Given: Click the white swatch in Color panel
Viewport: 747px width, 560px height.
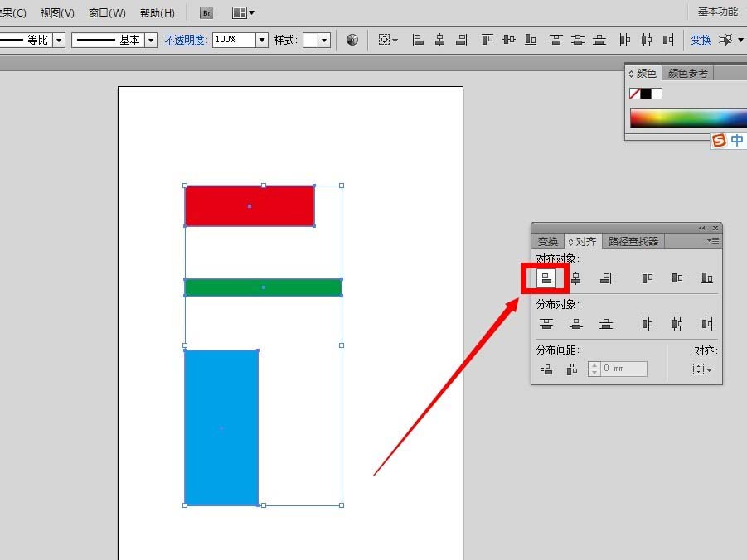Looking at the screenshot, I should pyautogui.click(x=657, y=94).
